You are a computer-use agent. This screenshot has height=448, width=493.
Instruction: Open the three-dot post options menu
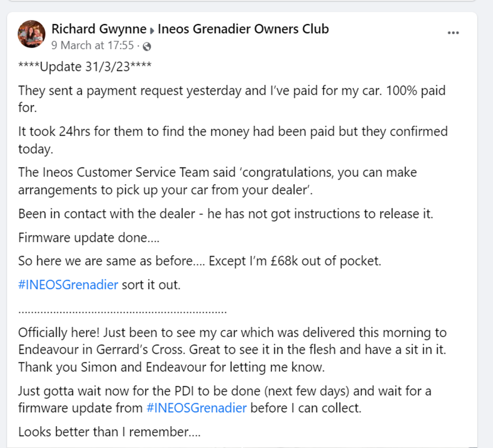[453, 33]
